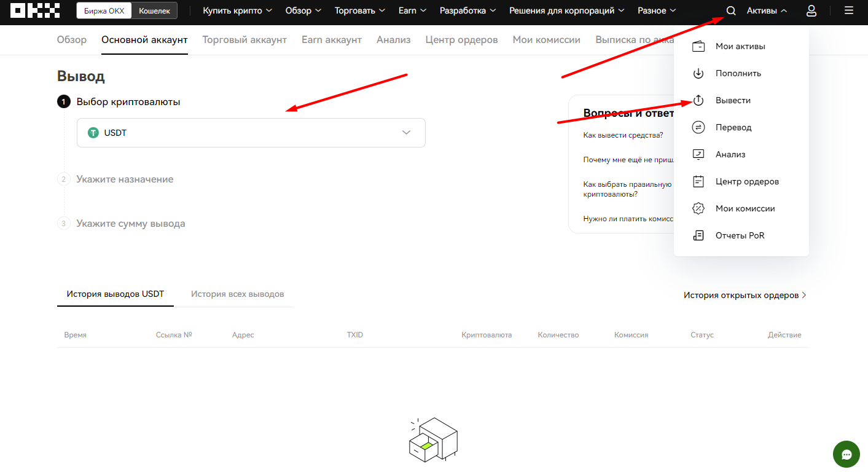Click the Комиссия column header
868x472 pixels.
tap(631, 335)
